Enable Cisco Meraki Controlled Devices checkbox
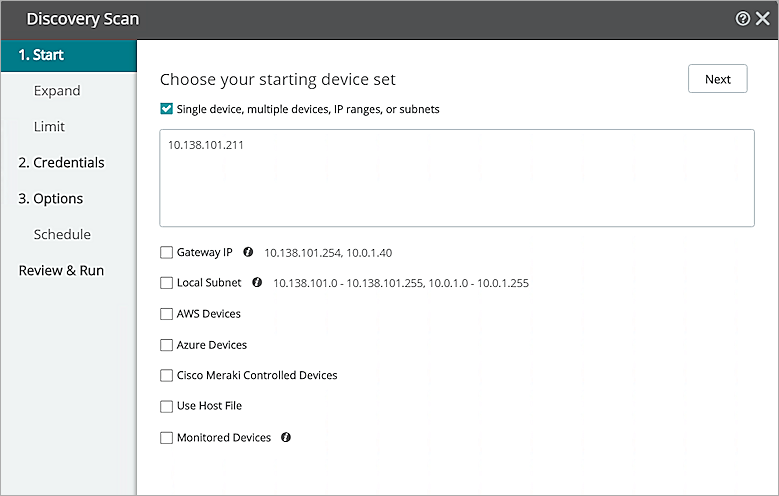 click(166, 376)
